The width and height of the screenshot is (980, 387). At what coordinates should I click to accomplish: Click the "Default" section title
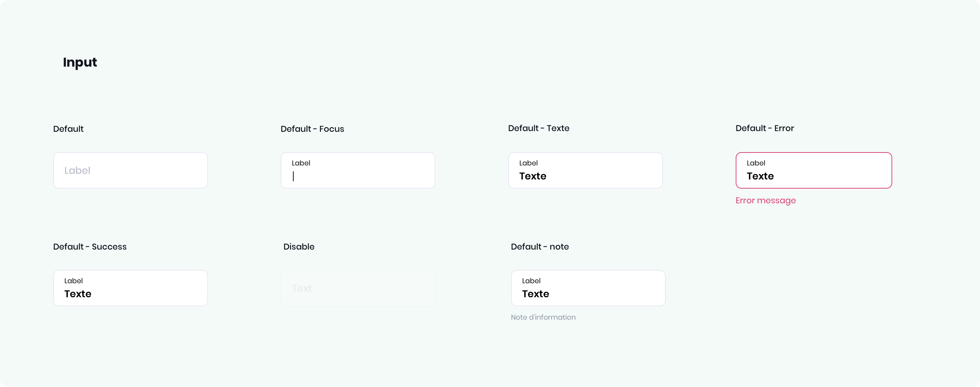pos(68,129)
